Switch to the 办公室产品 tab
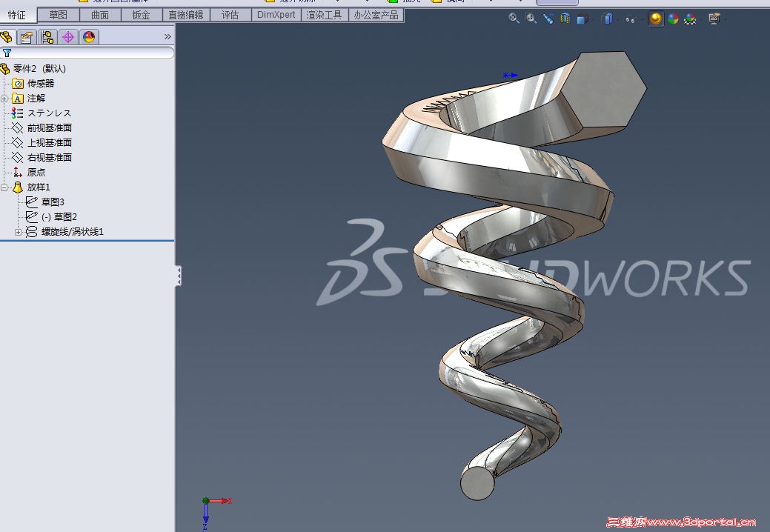770x532 pixels. click(376, 16)
